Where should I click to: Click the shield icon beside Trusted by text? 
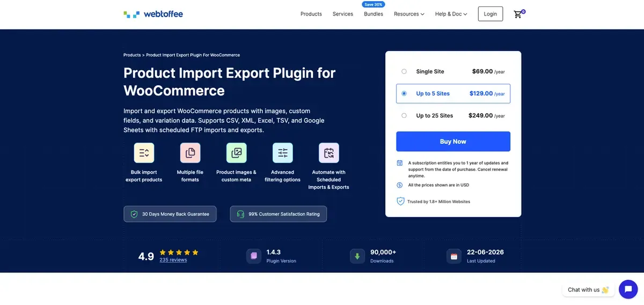coord(400,202)
